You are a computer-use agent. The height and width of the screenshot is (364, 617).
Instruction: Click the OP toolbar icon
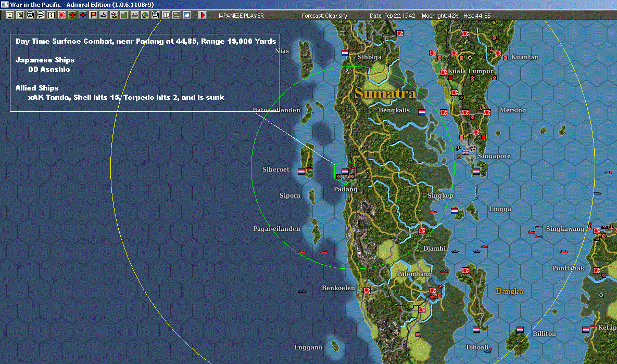(x=166, y=15)
